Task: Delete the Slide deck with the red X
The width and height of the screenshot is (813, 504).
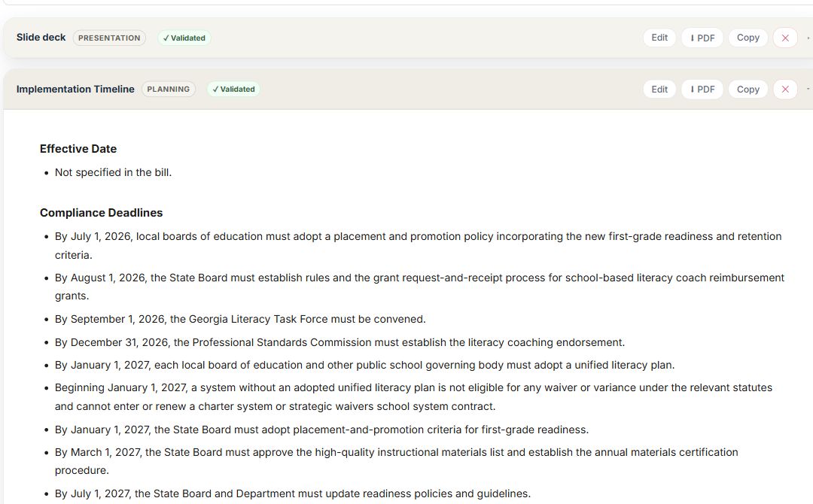Action: [x=785, y=38]
